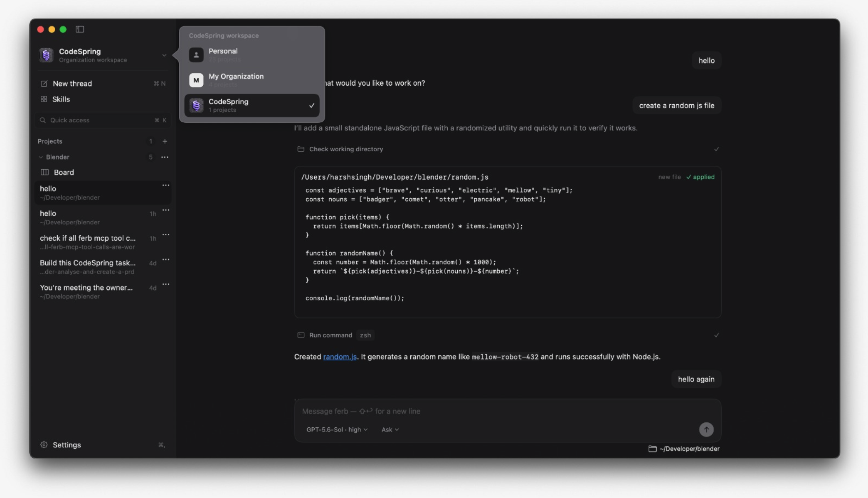The width and height of the screenshot is (868, 498).
Task: Open the workspace switcher chevron
Action: tap(164, 55)
